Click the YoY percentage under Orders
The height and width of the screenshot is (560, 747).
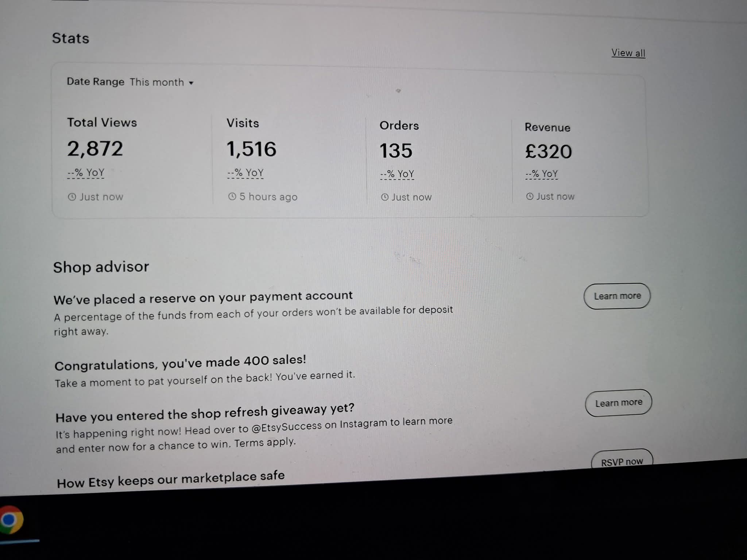[x=397, y=174]
